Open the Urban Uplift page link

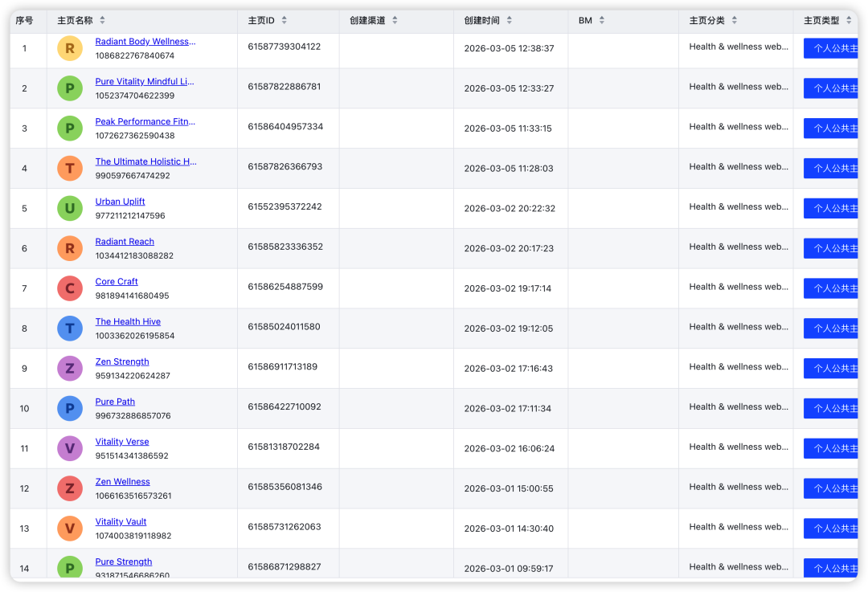pos(120,202)
